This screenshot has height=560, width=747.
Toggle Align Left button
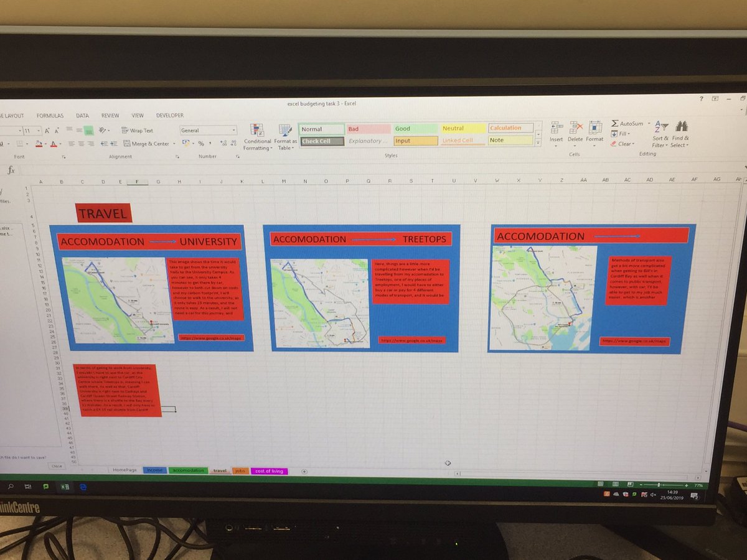click(x=71, y=144)
